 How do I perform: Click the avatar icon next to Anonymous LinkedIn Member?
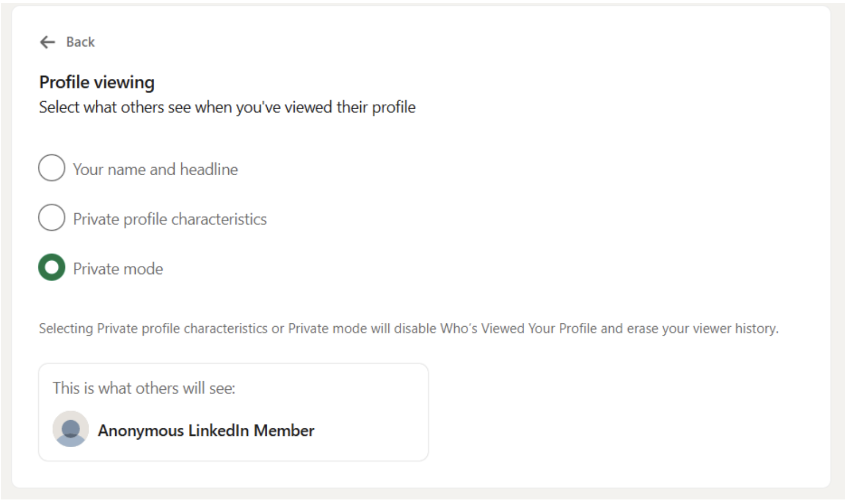[70, 428]
